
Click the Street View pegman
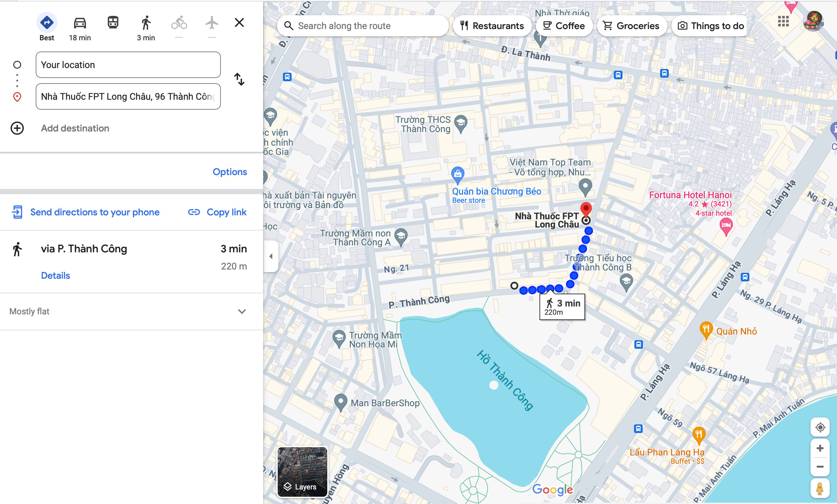point(820,489)
